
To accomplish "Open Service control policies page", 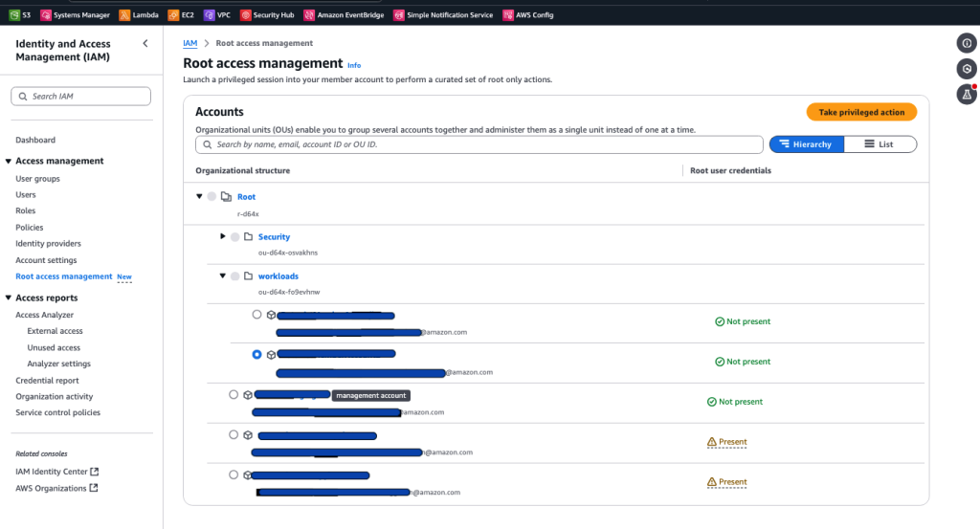I will click(x=58, y=413).
